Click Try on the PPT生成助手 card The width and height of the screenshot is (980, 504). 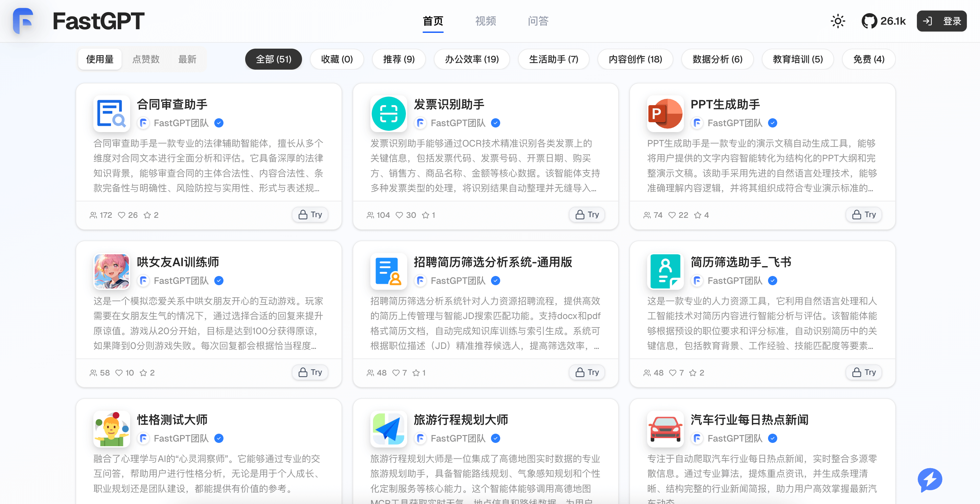coord(863,215)
